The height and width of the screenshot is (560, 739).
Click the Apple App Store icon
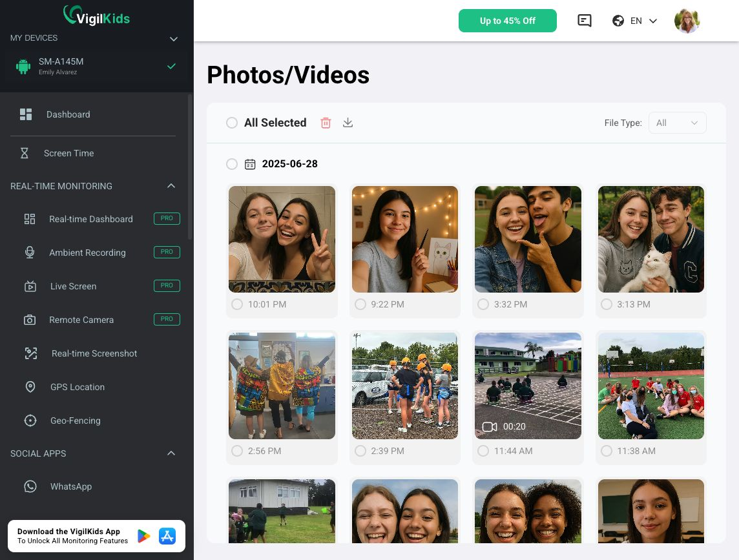click(x=167, y=536)
